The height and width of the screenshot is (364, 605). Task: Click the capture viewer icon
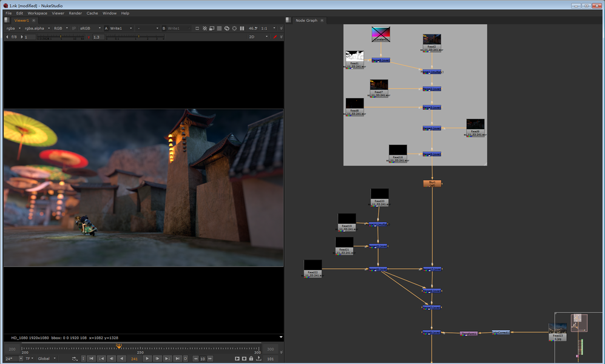(244, 359)
